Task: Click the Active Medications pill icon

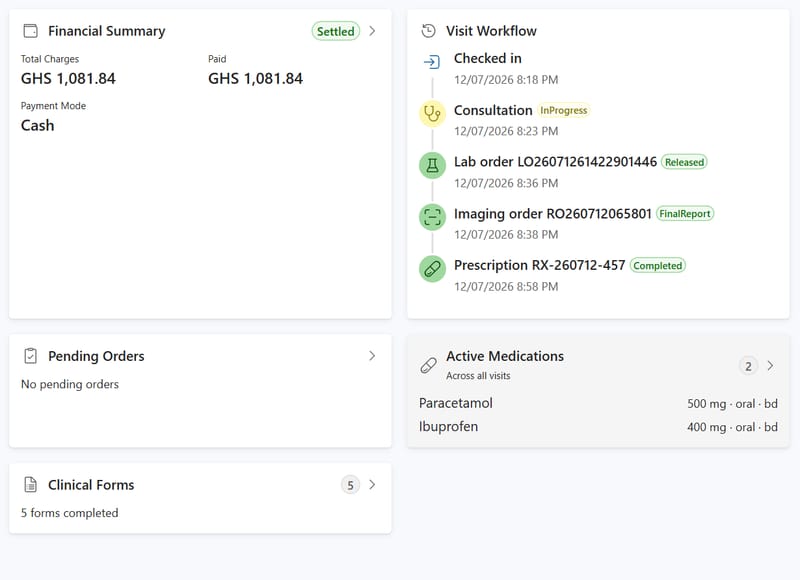Action: pos(429,365)
